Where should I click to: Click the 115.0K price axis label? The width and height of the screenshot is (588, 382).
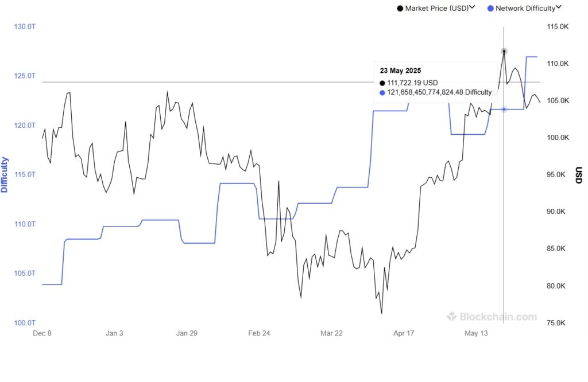coord(558,27)
